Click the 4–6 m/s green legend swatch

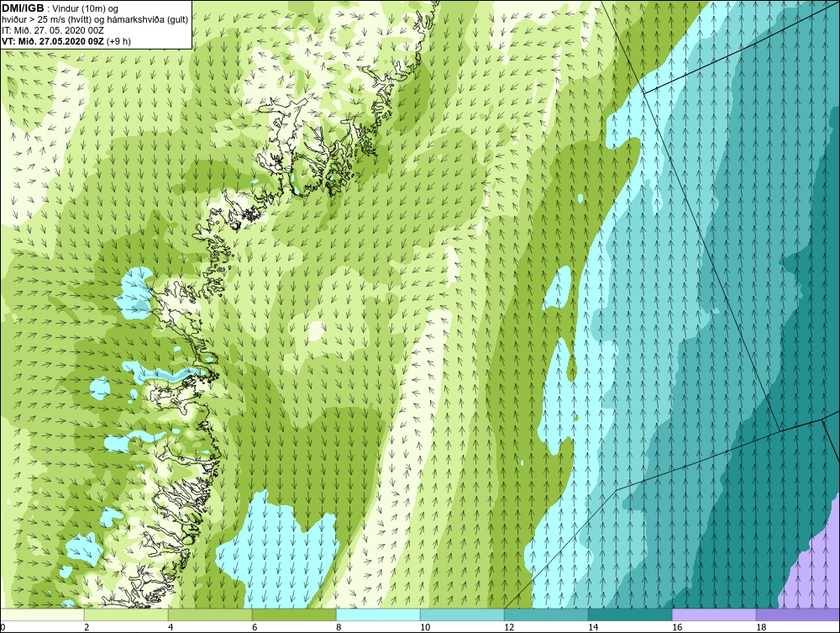point(210,615)
